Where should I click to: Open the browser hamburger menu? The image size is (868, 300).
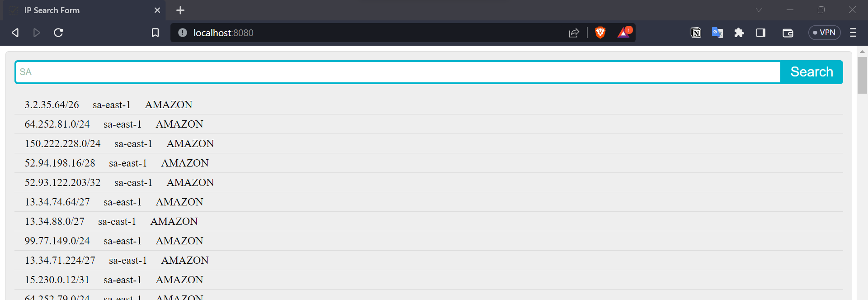point(853,33)
